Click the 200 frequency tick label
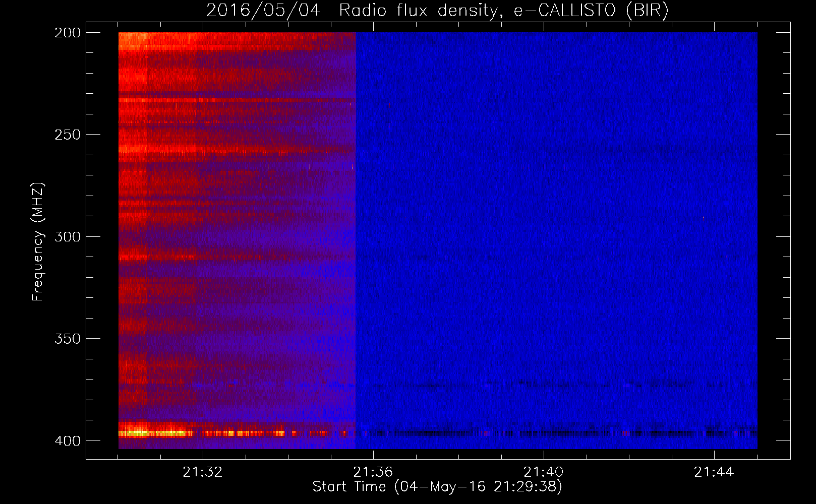The image size is (816, 504). (68, 33)
